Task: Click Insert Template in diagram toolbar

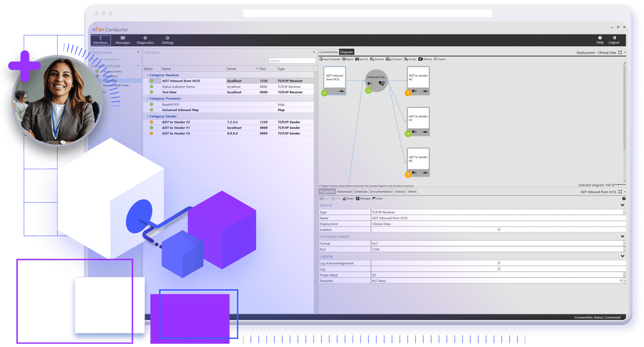Action: (330, 59)
